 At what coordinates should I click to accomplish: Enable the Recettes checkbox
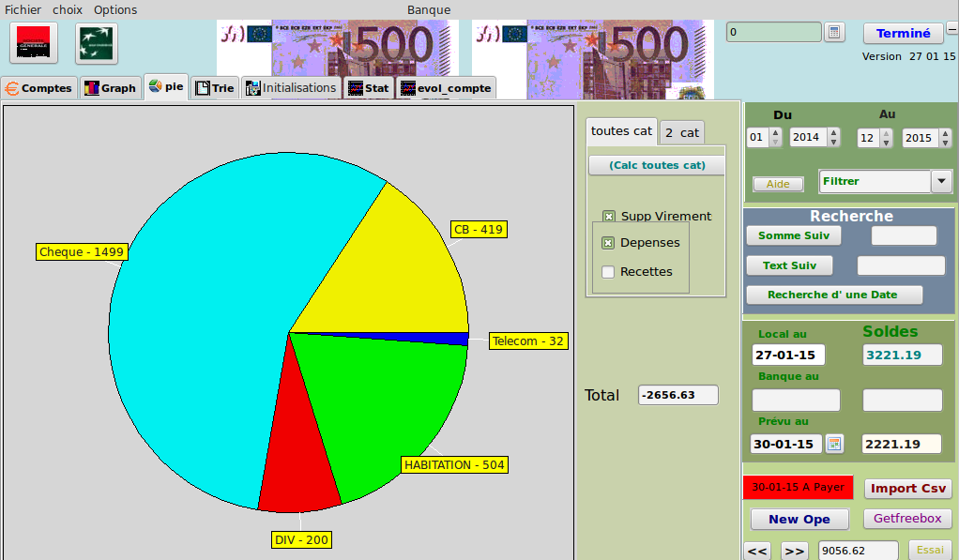click(x=608, y=272)
